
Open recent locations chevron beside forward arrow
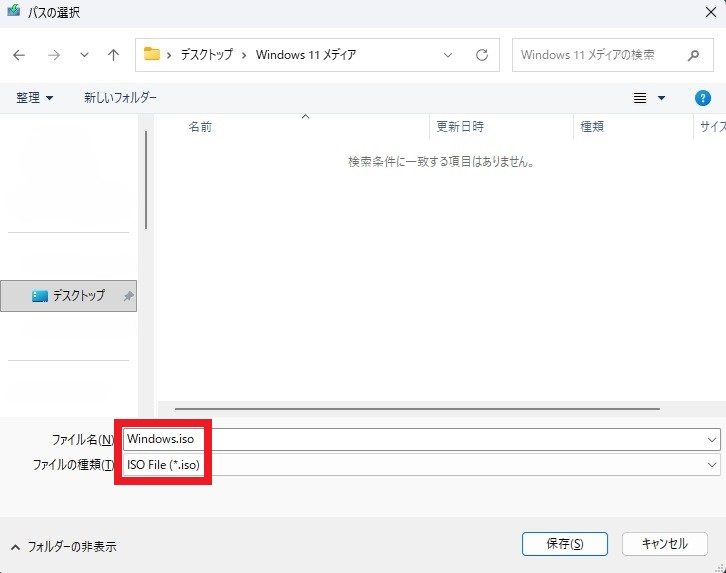(84, 55)
